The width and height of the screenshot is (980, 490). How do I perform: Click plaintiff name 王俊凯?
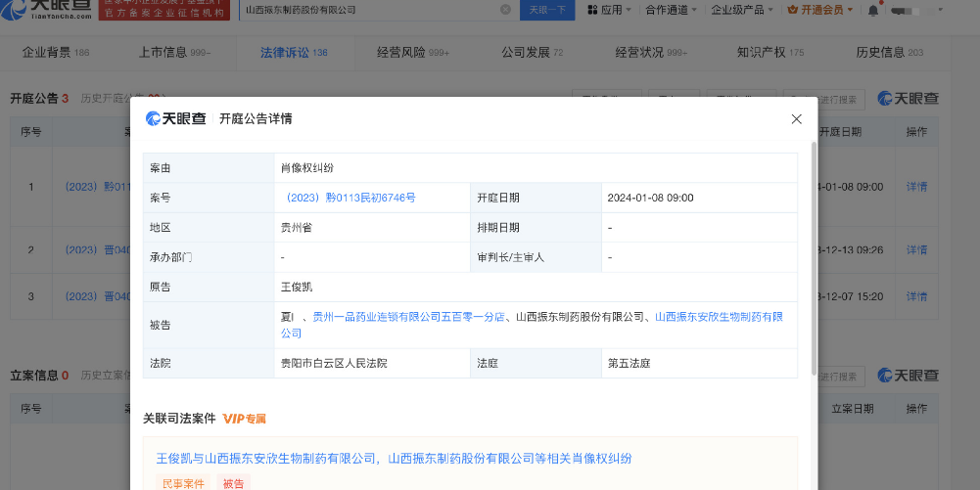(297, 288)
